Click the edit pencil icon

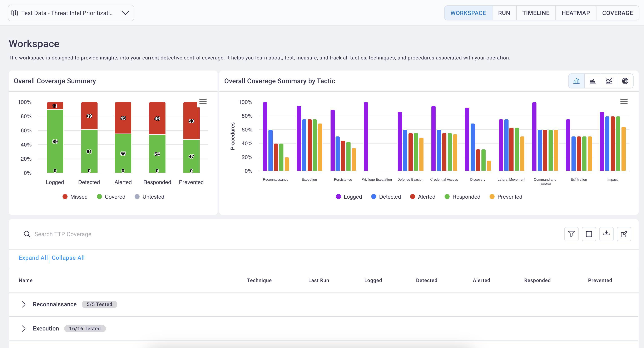624,234
